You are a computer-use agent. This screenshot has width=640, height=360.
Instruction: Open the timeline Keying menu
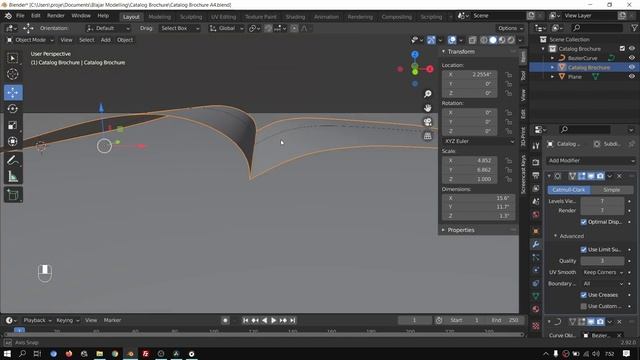(67, 320)
